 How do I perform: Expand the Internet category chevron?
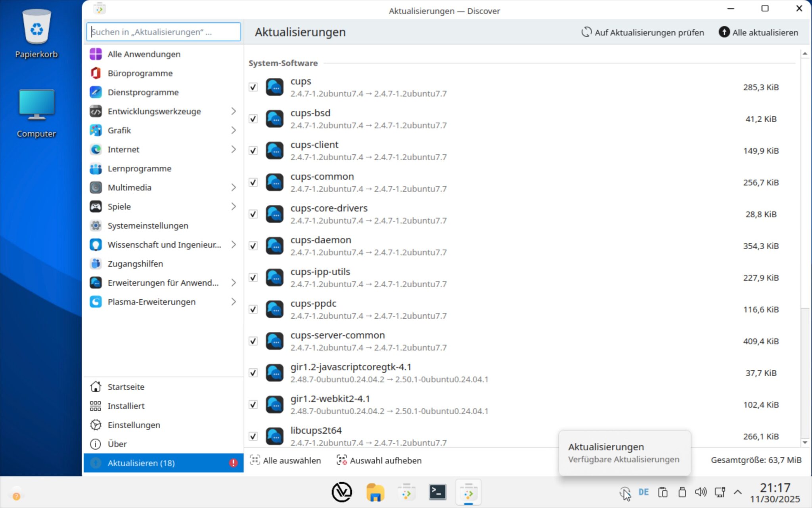[234, 149]
